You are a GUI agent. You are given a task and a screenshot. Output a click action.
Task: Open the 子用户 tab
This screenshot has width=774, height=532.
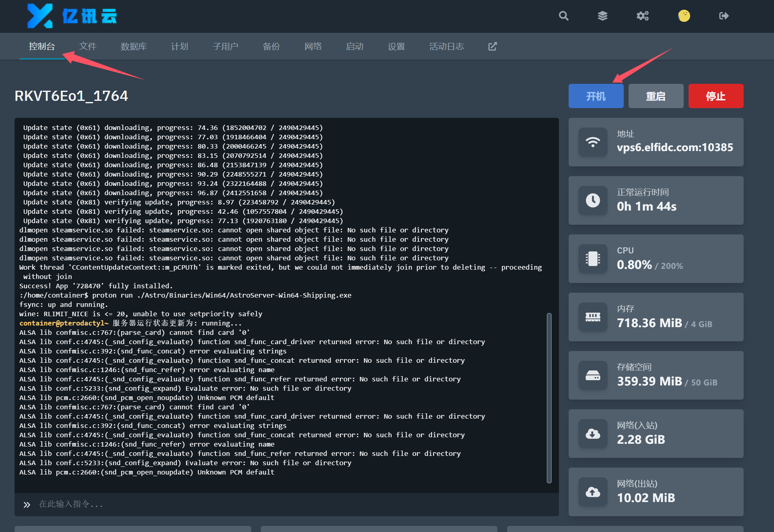[x=226, y=47]
